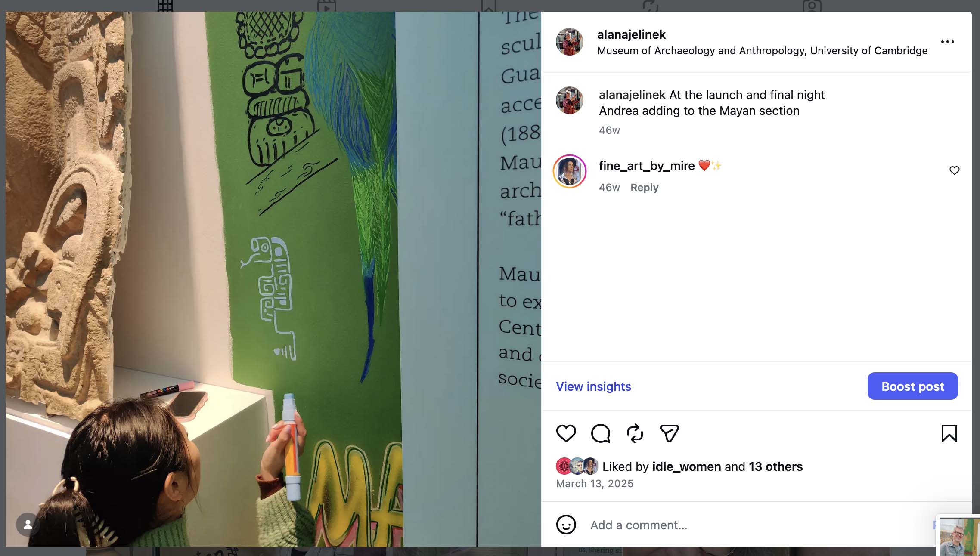Image resolution: width=980 pixels, height=556 pixels.
Task: Share post with the paper plane icon
Action: 669,433
